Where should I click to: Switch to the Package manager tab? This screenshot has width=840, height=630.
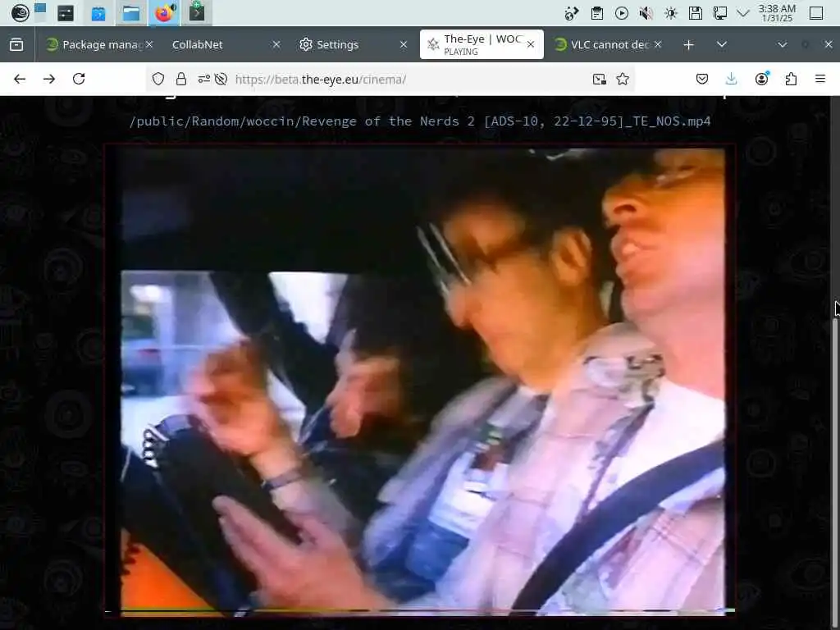point(100,44)
